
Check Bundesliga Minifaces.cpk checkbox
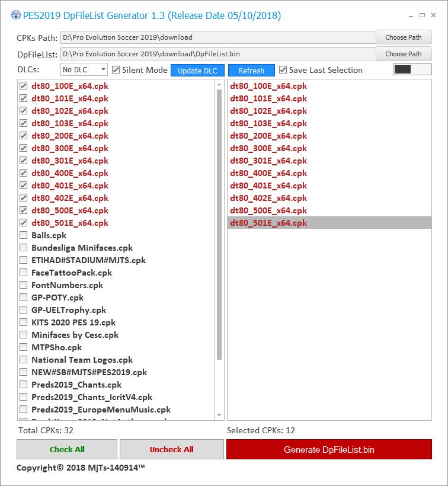24,248
